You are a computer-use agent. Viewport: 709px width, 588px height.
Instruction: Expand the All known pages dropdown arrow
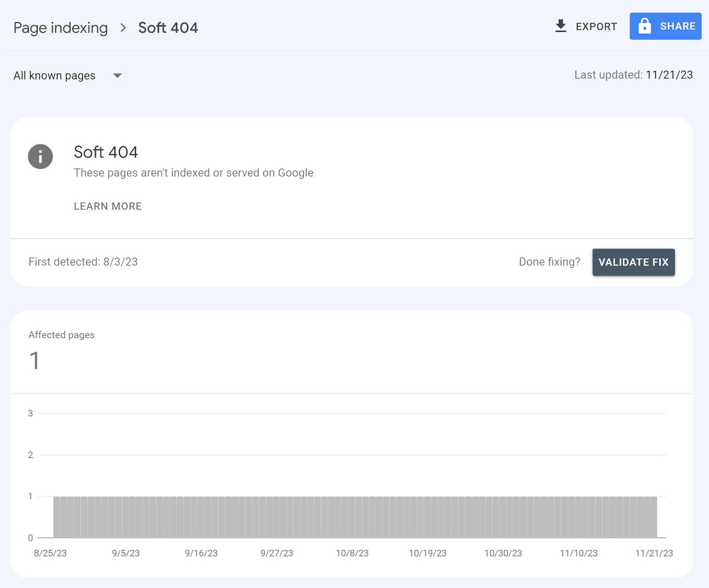pos(117,76)
